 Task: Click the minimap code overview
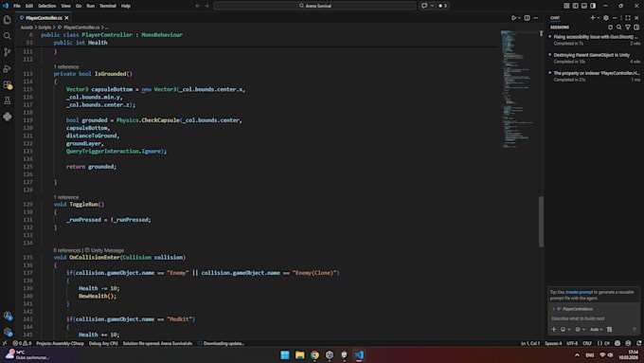point(518,89)
